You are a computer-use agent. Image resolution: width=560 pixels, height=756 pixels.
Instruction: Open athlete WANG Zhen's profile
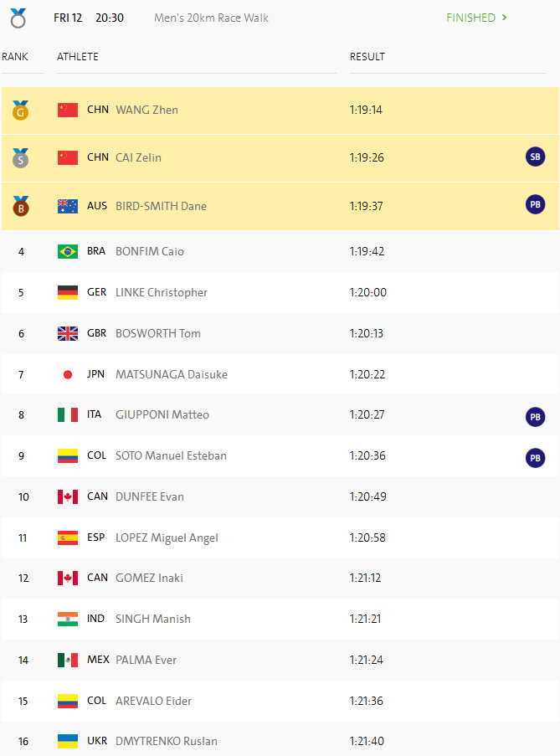pos(146,110)
